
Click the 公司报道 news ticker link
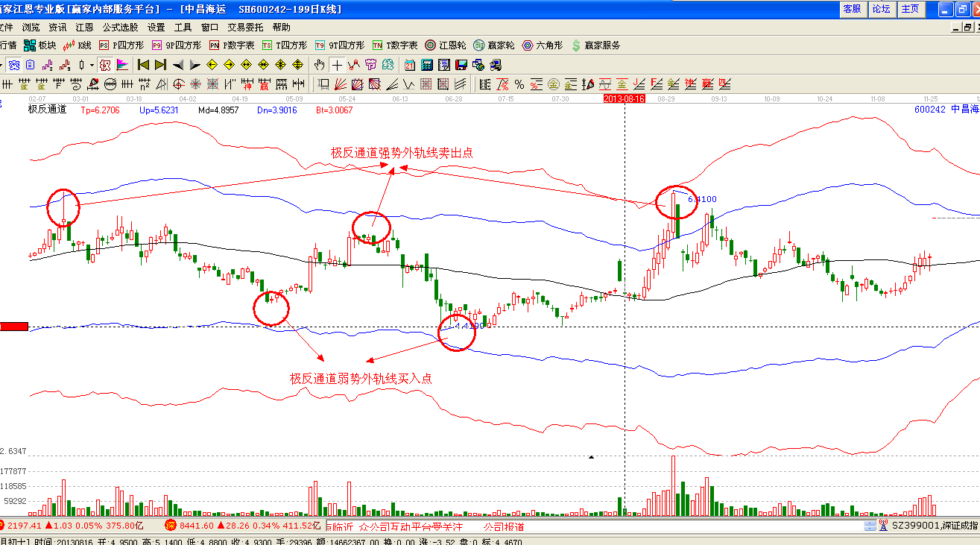pos(503,526)
